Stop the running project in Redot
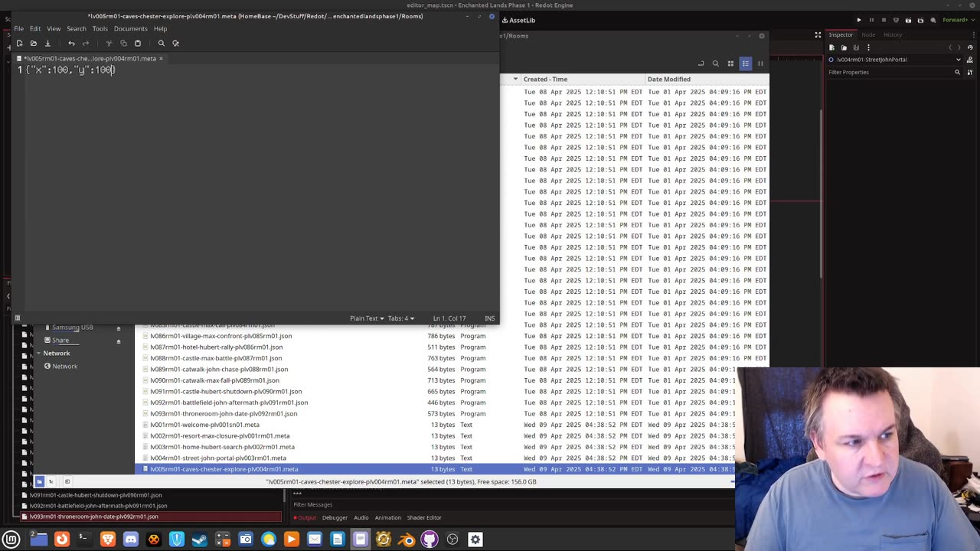Screen dimensions: 980x551 [884, 20]
